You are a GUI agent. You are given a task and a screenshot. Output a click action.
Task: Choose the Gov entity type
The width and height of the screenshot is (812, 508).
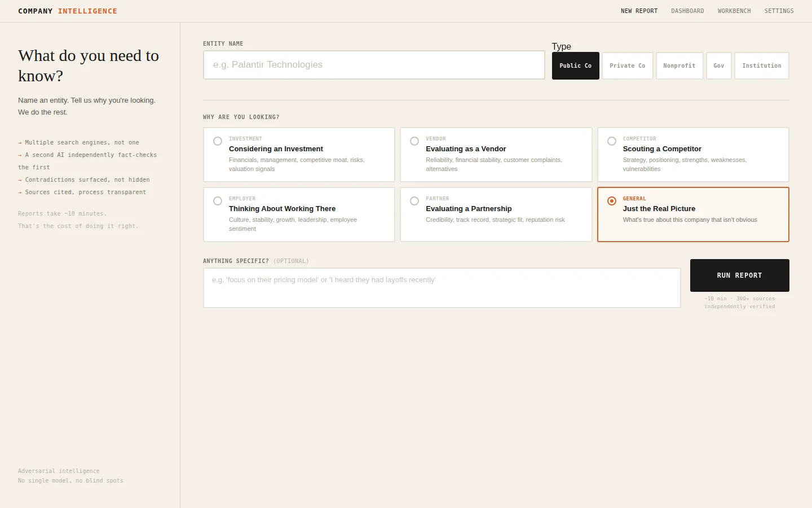pos(718,66)
